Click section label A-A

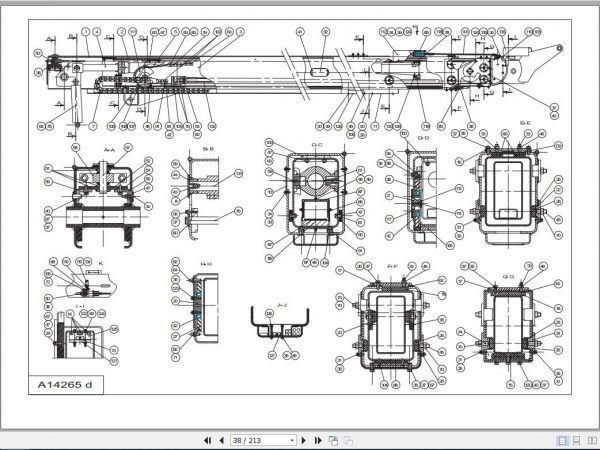(x=109, y=150)
